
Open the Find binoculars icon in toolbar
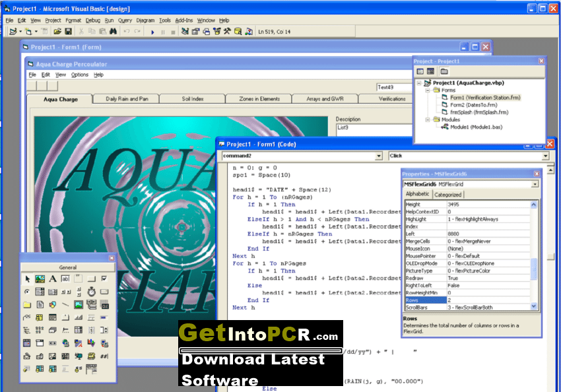click(113, 32)
